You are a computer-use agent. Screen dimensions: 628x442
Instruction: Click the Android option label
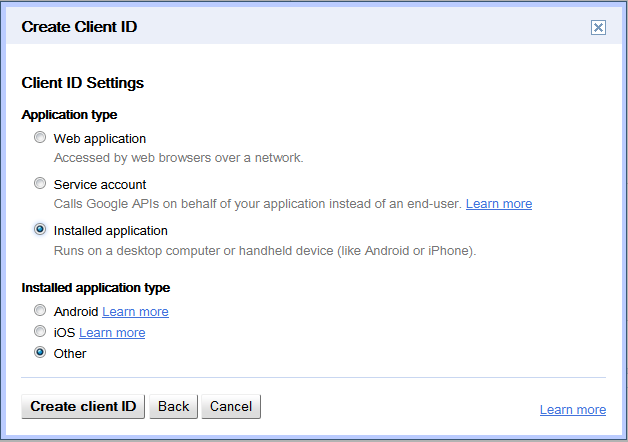click(x=76, y=311)
